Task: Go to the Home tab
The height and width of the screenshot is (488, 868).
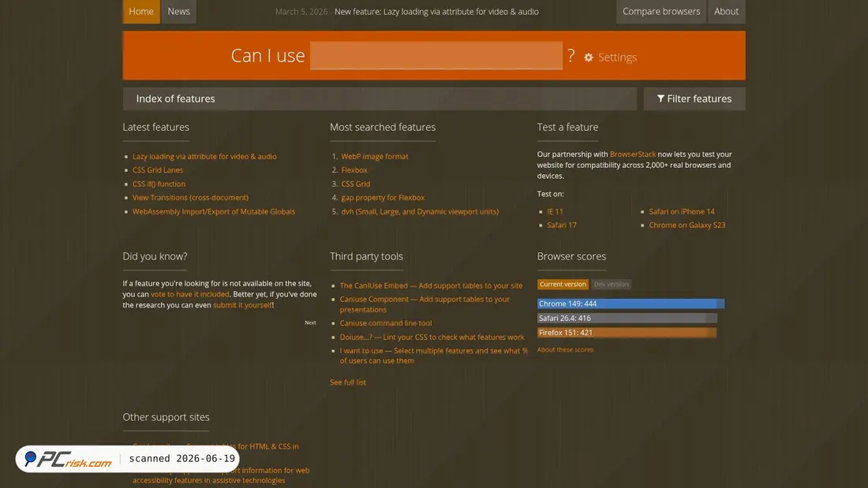Action: click(141, 12)
